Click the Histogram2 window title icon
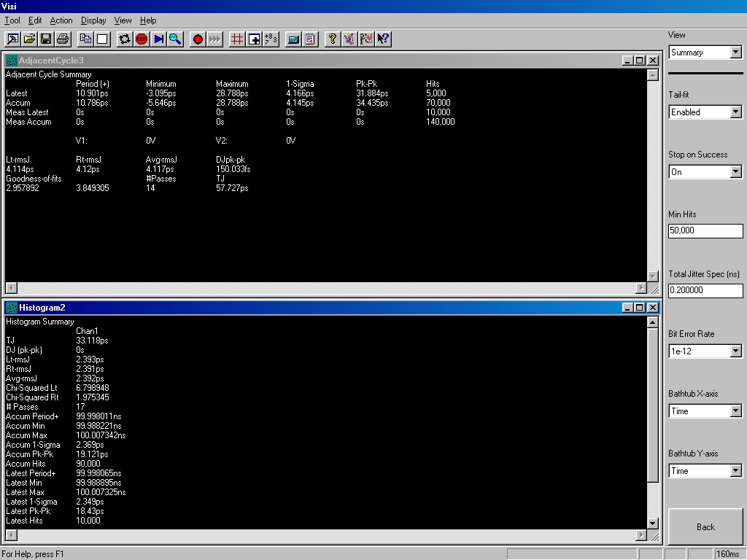 tap(12, 308)
